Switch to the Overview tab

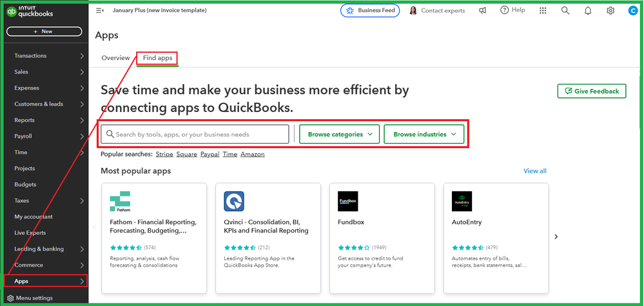(x=115, y=58)
